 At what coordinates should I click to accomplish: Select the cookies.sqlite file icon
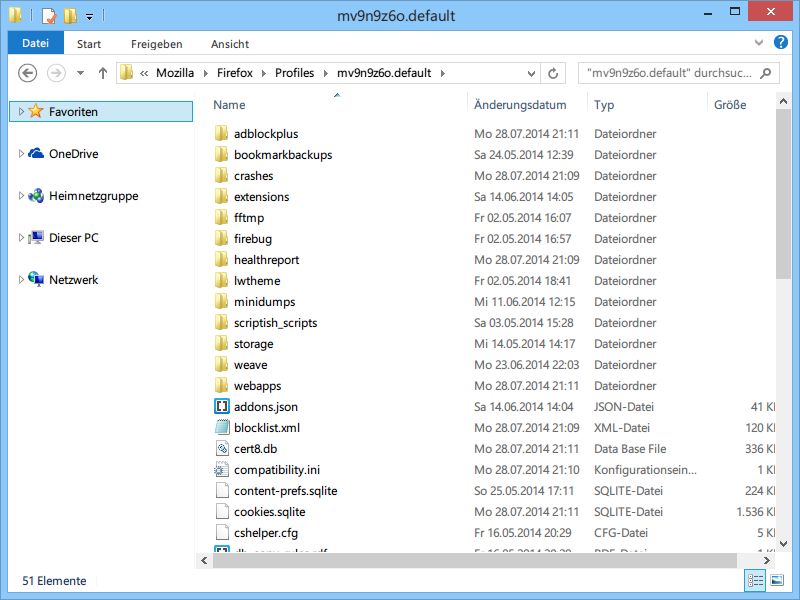221,511
